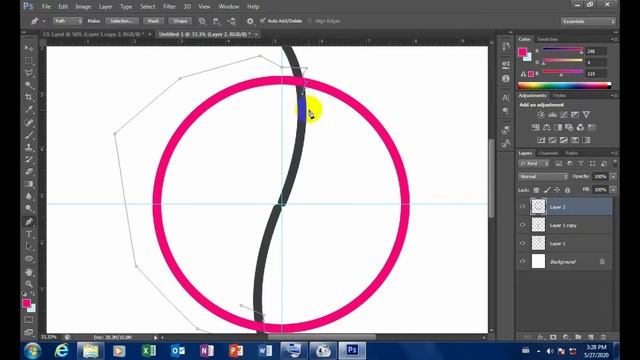Toggle lock image pixels brush icon

547,190
